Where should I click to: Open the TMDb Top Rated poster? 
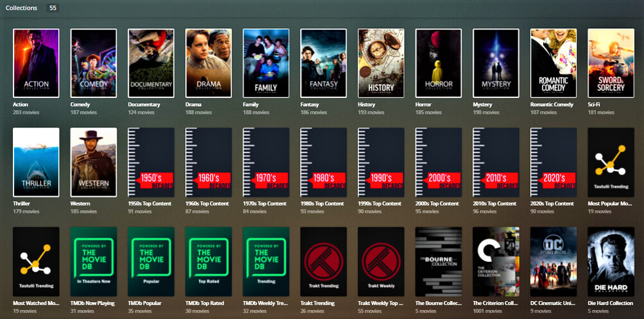(208, 261)
